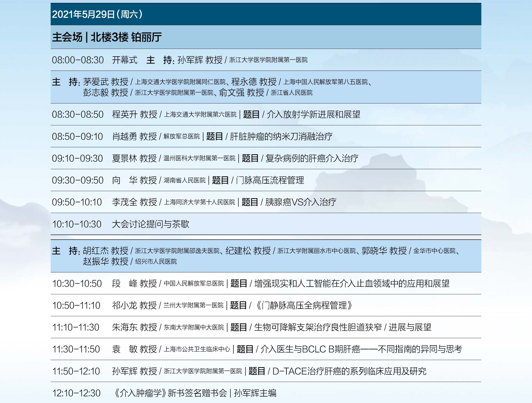532x403 pixels.
Task: Click topic 胰腺癌VS介入治疗
Action: pyautogui.click(x=301, y=202)
